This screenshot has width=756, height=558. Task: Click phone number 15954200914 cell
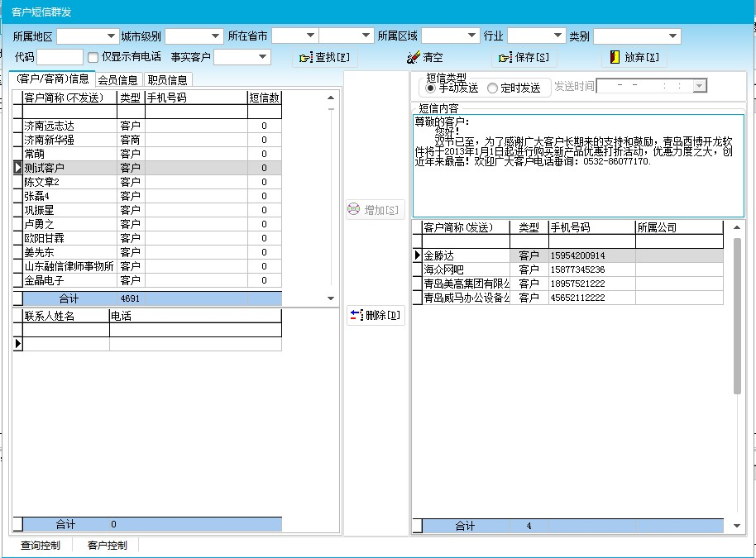(592, 255)
